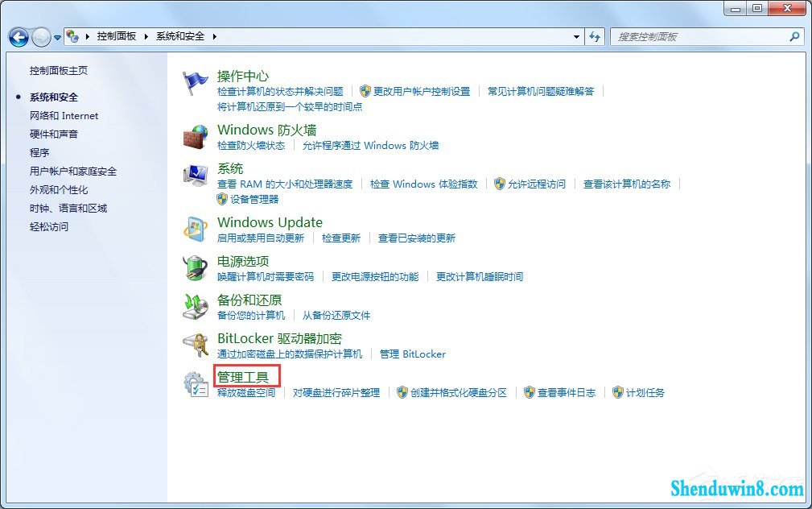Image resolution: width=812 pixels, height=509 pixels.
Task: Click 启用或禁用自动更新 link
Action: click(x=261, y=238)
